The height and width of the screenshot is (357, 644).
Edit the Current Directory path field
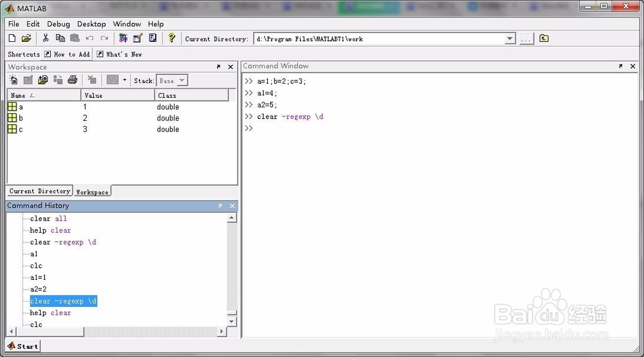[379, 39]
